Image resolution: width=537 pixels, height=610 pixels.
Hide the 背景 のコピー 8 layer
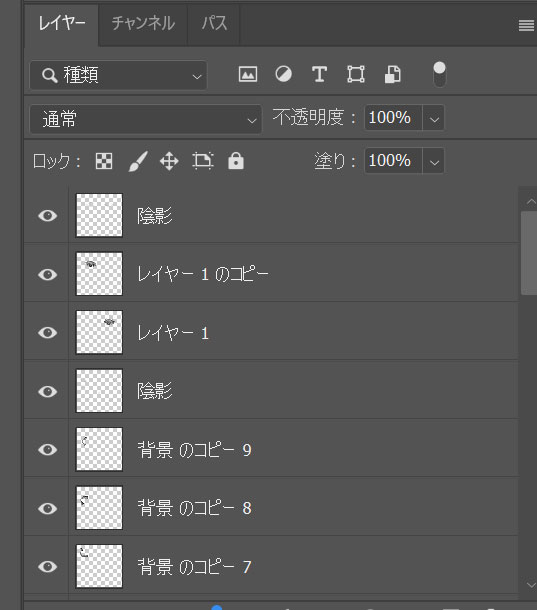47,508
